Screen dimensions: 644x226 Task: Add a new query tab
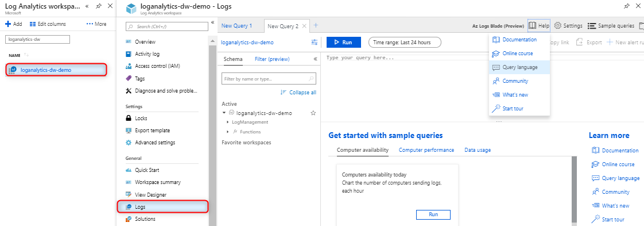316,25
